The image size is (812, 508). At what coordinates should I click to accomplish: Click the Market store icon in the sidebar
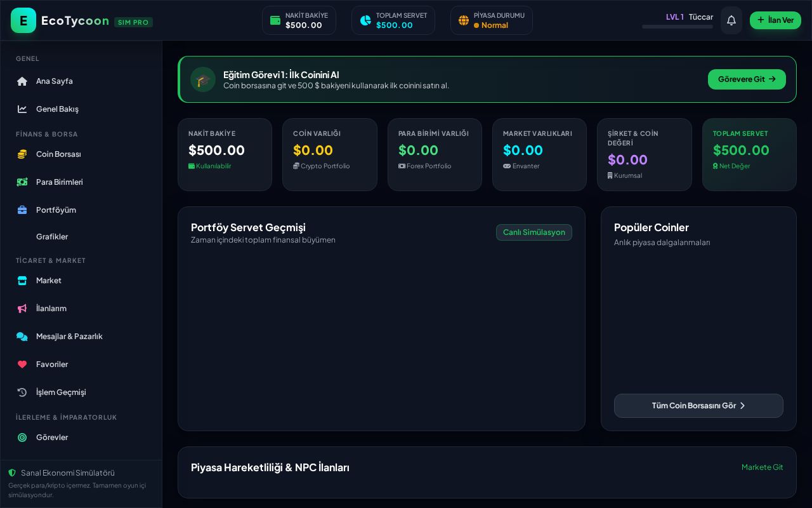(x=22, y=281)
